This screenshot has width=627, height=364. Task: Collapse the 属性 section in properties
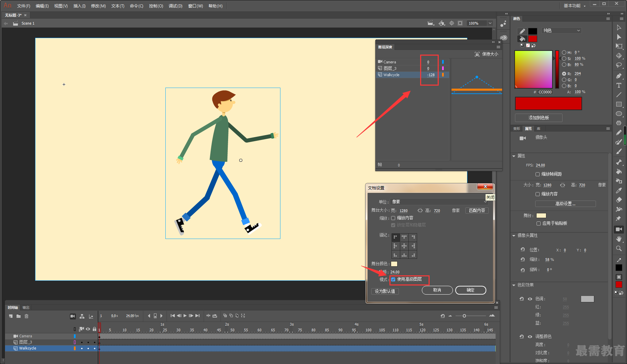[514, 156]
